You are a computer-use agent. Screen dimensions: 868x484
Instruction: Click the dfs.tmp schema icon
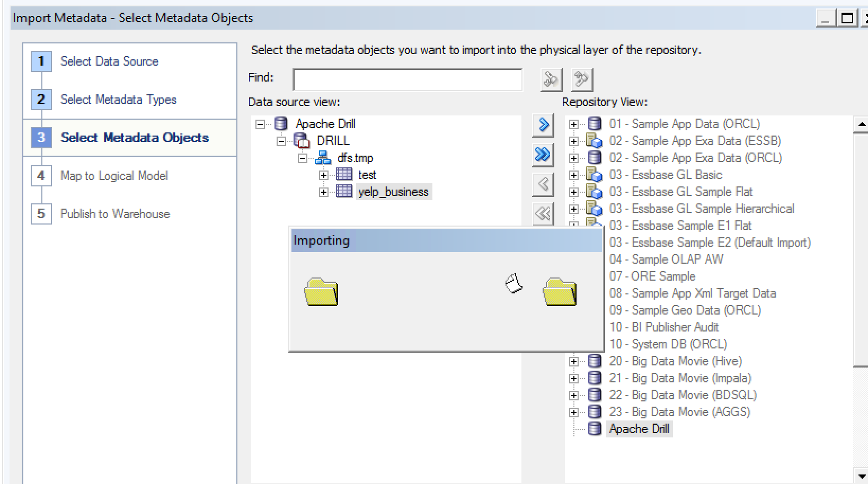point(323,158)
